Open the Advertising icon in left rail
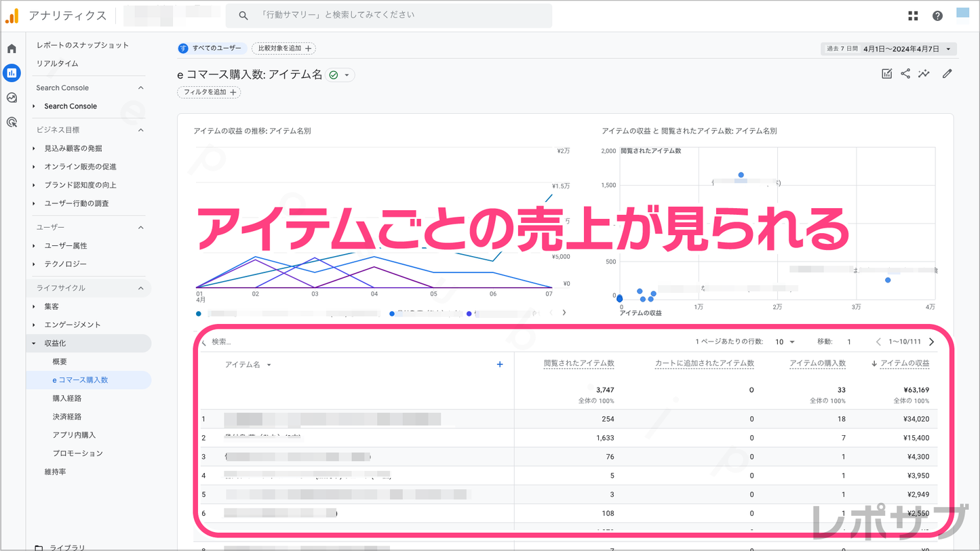 coord(12,122)
